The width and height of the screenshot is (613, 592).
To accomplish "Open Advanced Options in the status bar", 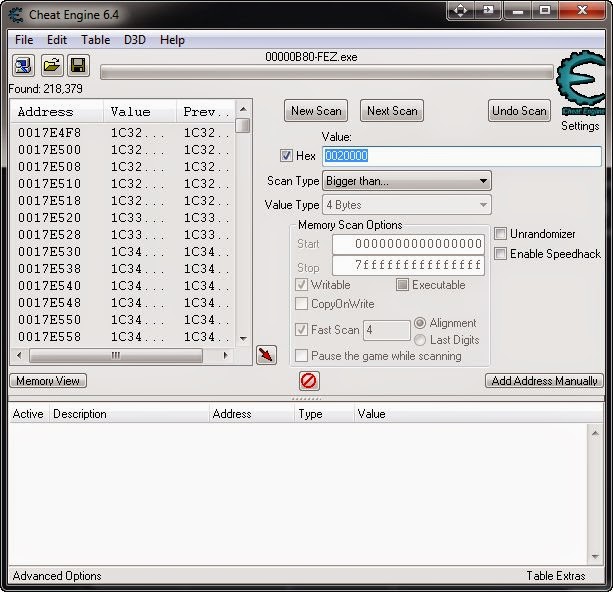I will (57, 576).
